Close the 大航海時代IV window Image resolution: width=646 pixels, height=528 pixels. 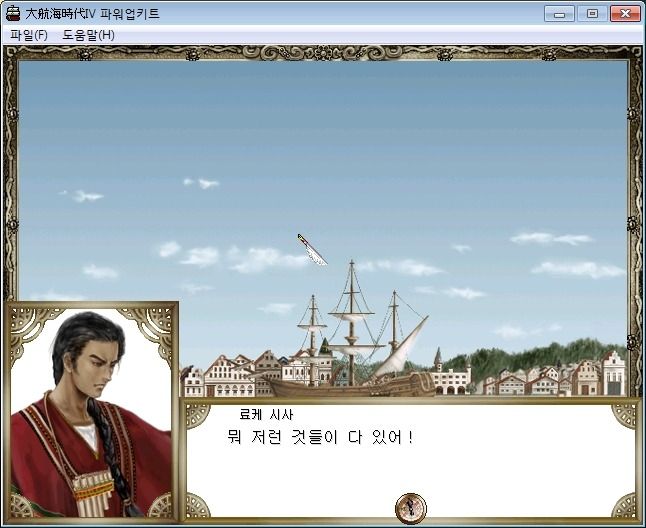click(625, 14)
